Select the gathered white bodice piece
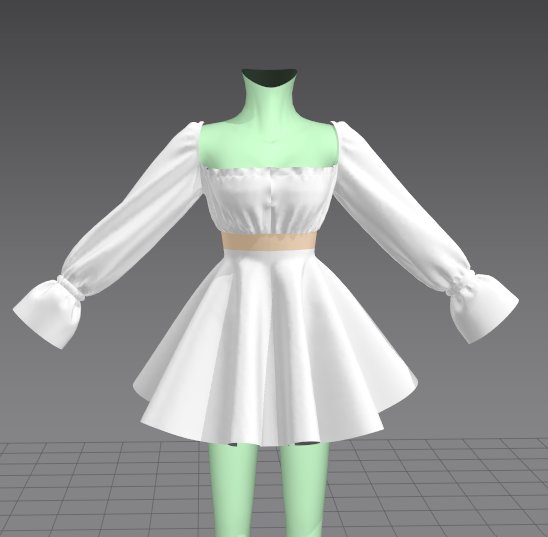 (269, 201)
